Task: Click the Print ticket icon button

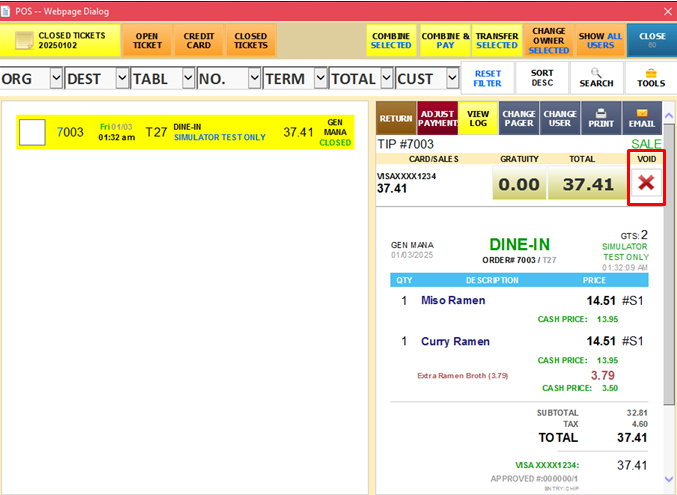Action: coord(601,118)
